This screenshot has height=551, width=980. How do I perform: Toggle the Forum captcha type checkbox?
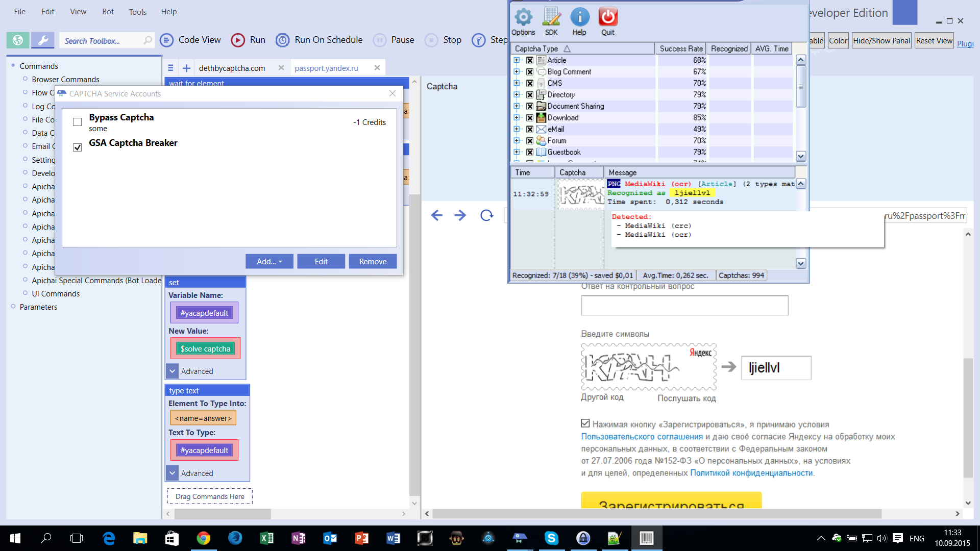[530, 141]
